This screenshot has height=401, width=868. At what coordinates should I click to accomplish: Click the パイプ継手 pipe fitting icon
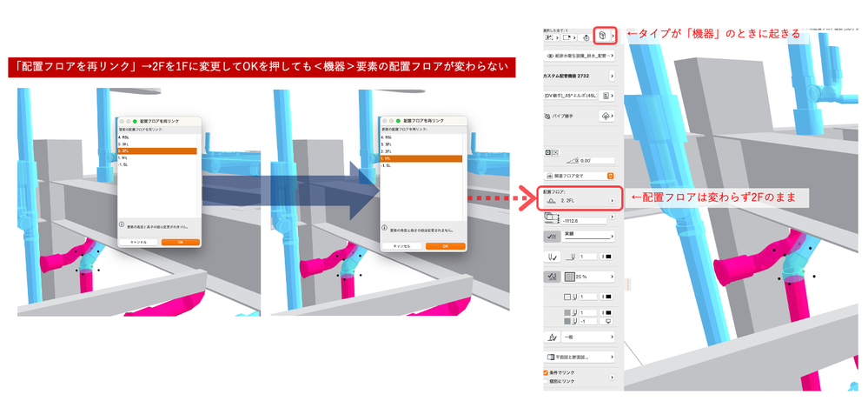pyautogui.click(x=547, y=116)
